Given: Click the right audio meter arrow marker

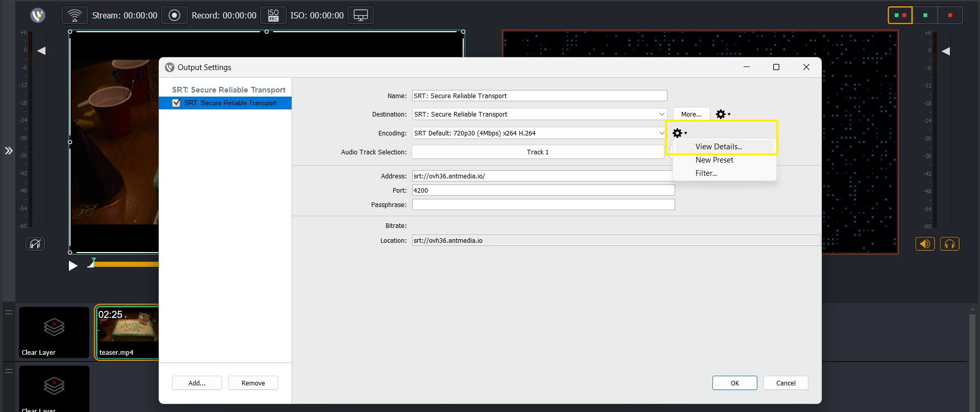Looking at the screenshot, I should [x=946, y=51].
